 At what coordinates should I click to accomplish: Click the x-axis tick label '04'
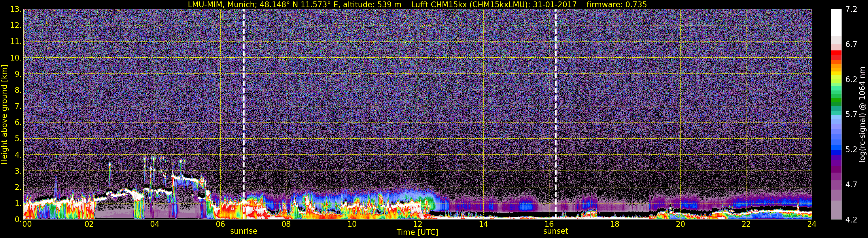click(155, 224)
